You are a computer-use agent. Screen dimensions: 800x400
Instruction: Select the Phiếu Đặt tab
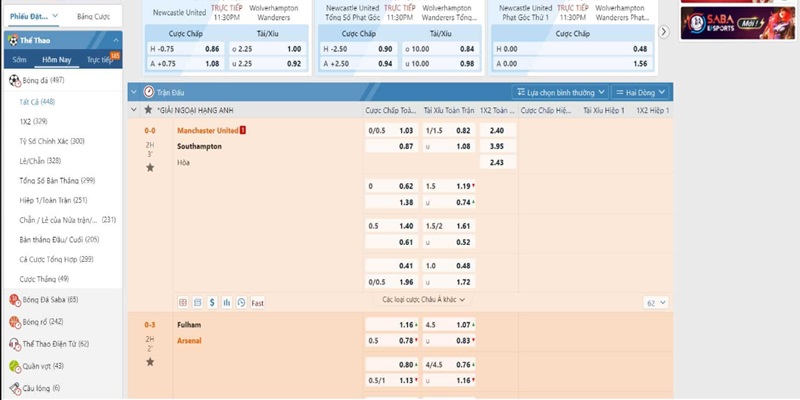pos(29,16)
